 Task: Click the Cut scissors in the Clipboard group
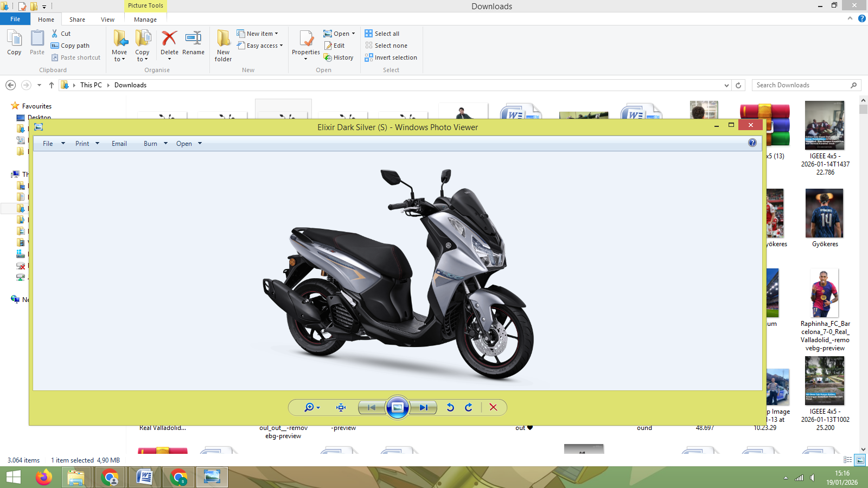61,34
